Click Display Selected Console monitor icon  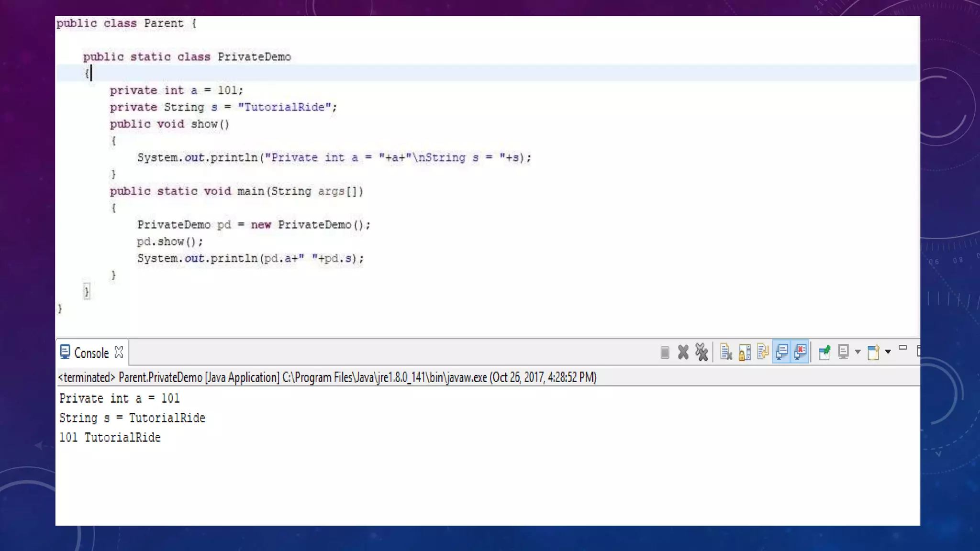(844, 353)
